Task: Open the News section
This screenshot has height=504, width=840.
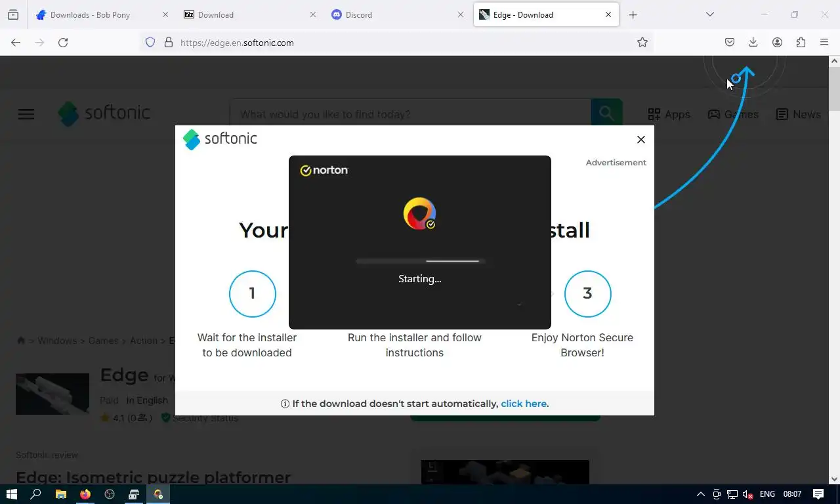Action: click(x=798, y=114)
